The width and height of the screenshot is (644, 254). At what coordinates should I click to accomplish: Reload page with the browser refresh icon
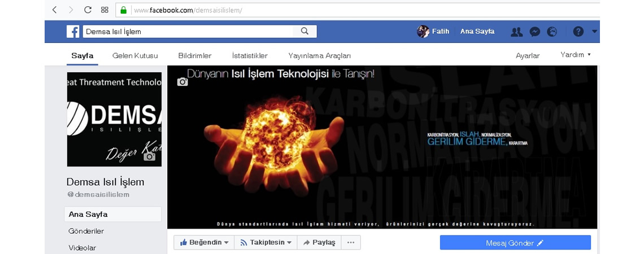click(88, 10)
